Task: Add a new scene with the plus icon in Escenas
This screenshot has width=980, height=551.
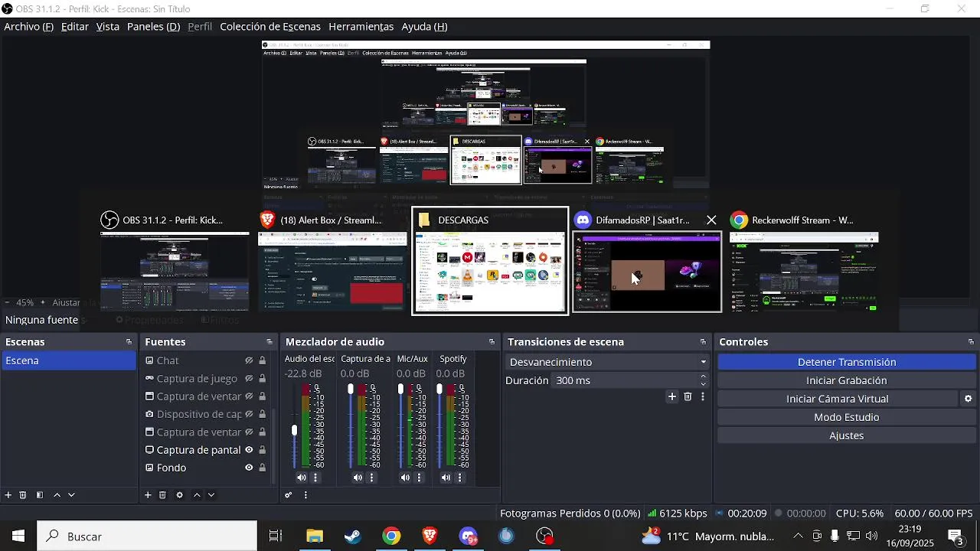Action: (x=8, y=495)
